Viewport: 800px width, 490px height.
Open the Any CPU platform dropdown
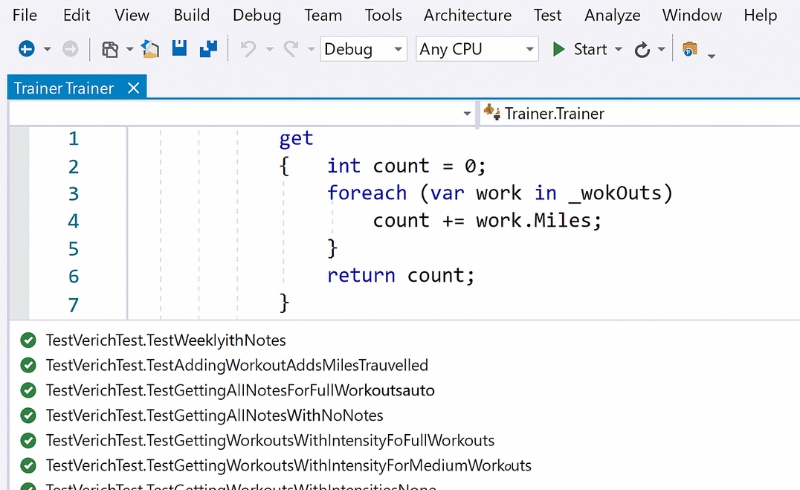(x=477, y=49)
